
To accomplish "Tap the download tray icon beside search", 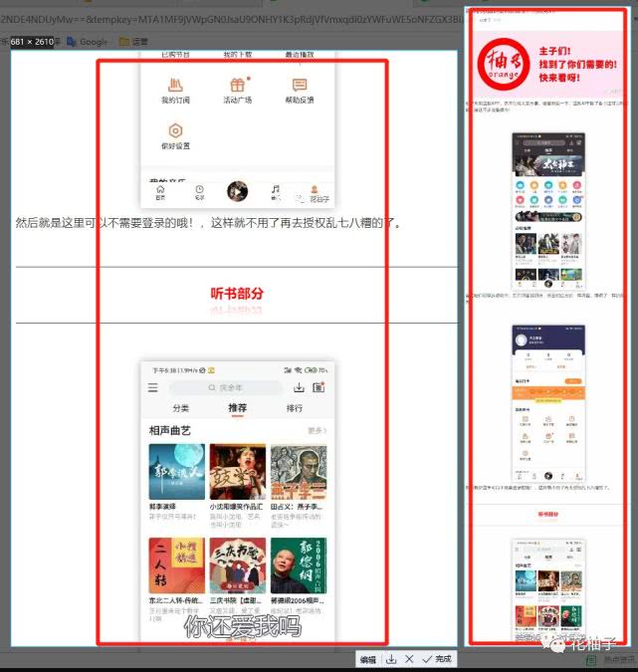I will (x=299, y=387).
